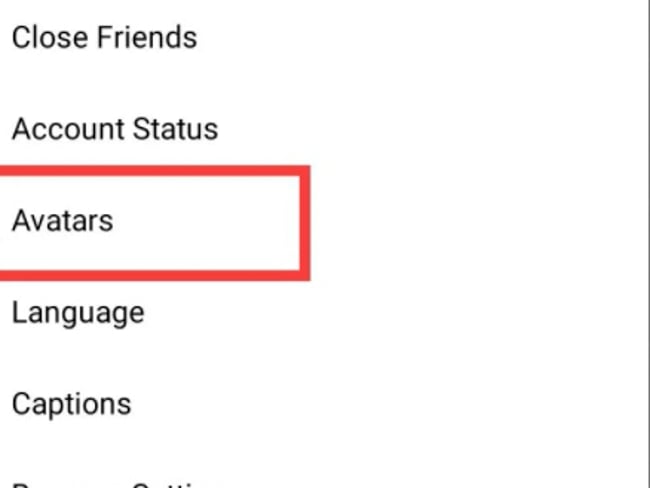Select Language from the settings list
This screenshot has height=488, width=650.
78,313
